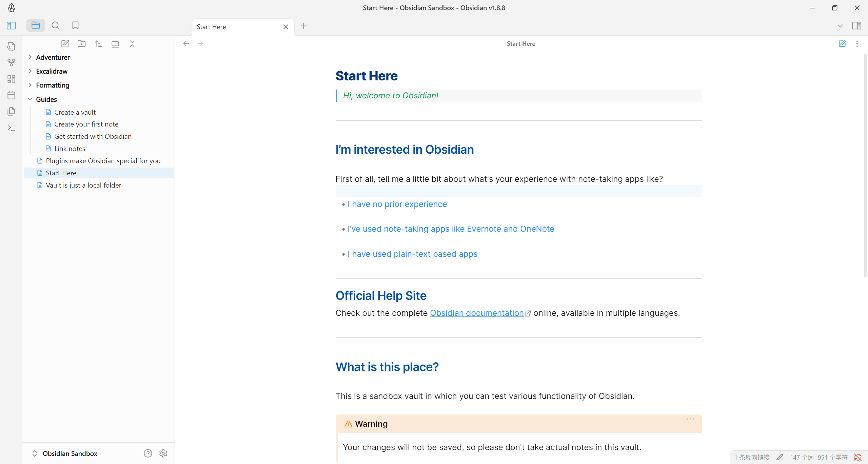Screen dimensions: 868x464
Task: Open the bookmarks panel icon
Action: (75, 25)
